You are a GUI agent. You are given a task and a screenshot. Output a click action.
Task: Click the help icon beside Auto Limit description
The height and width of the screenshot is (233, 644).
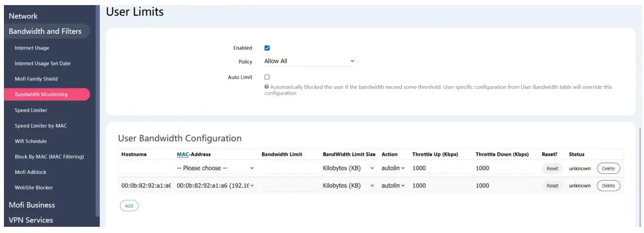[267, 87]
